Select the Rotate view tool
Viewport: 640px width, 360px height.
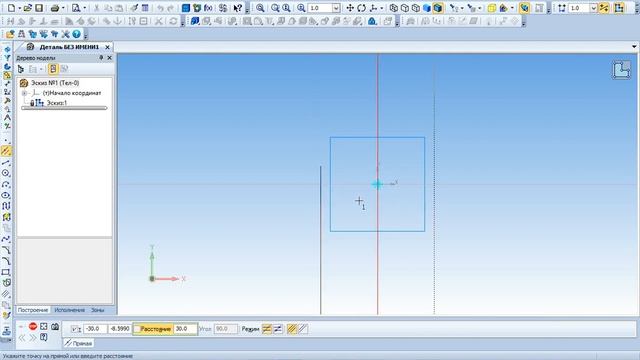click(361, 8)
